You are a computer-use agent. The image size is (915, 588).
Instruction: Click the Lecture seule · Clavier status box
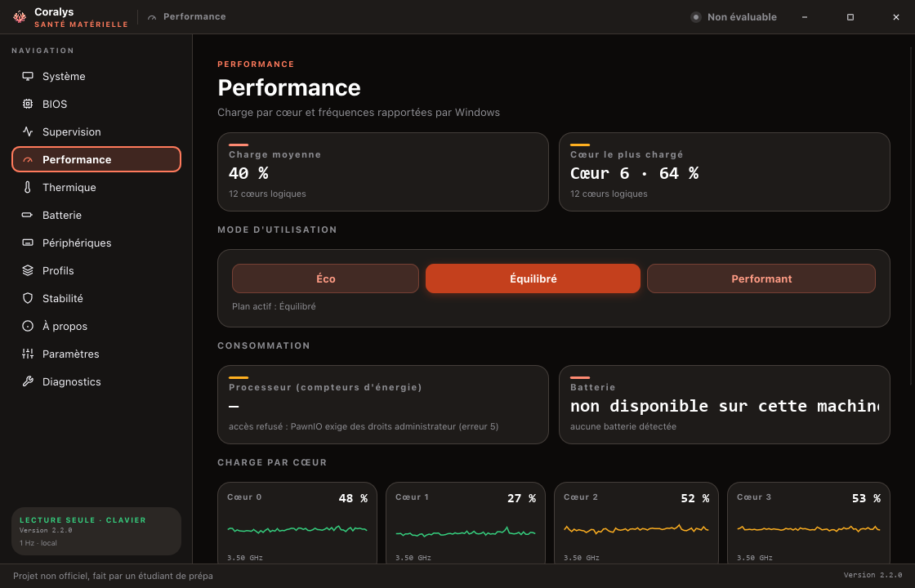(96, 532)
